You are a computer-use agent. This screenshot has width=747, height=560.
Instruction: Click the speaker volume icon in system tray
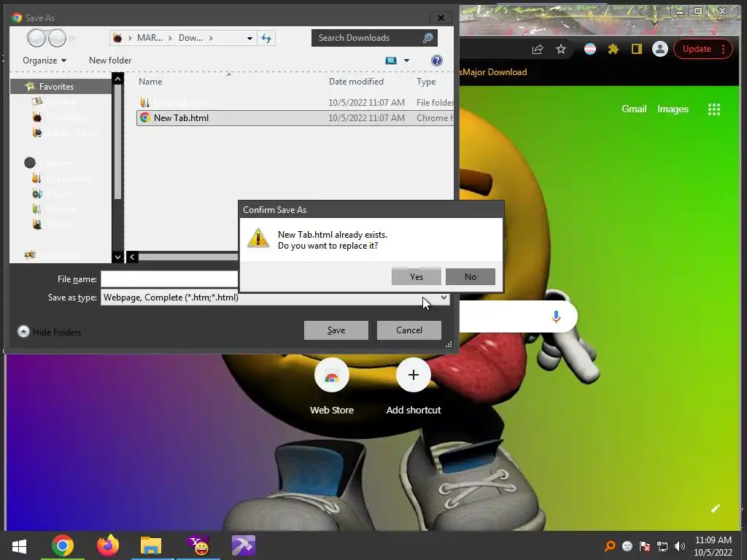[679, 546]
